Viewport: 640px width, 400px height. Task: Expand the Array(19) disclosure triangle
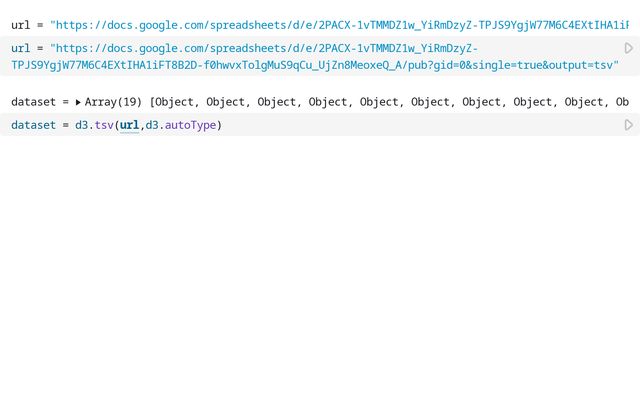78,102
